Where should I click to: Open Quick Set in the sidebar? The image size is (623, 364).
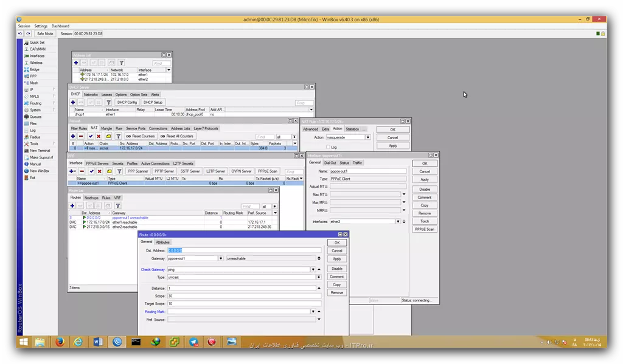coord(37,43)
